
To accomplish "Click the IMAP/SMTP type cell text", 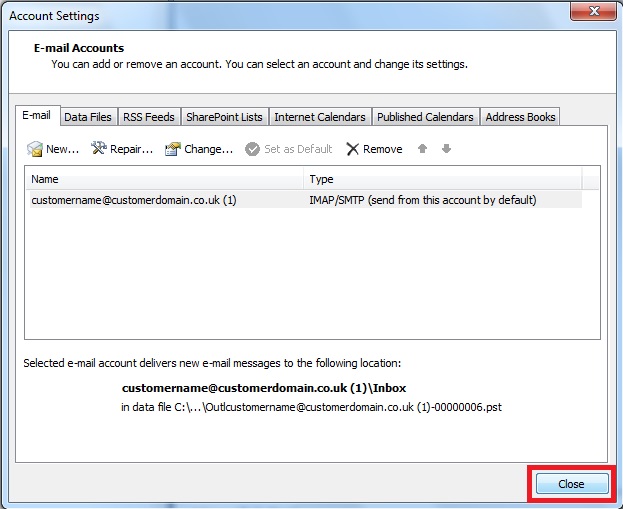I will (x=423, y=200).
